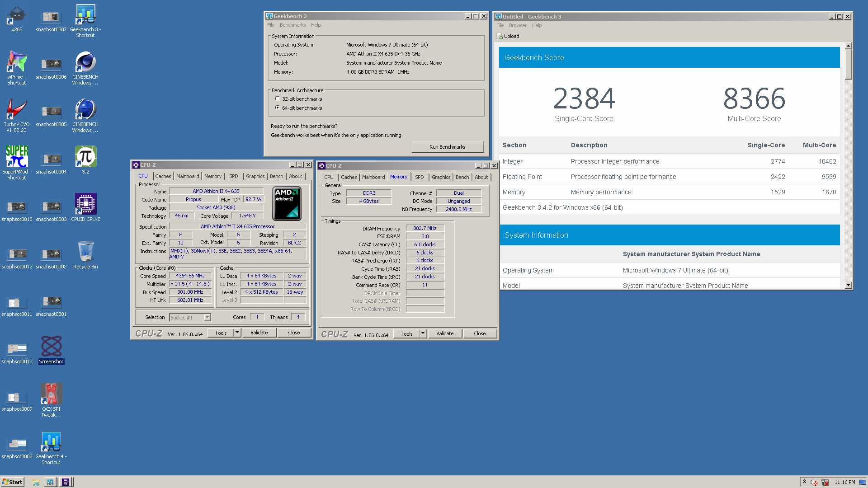Image resolution: width=868 pixels, height=488 pixels.
Task: Open About tab in left CPU-Z
Action: coord(296,176)
